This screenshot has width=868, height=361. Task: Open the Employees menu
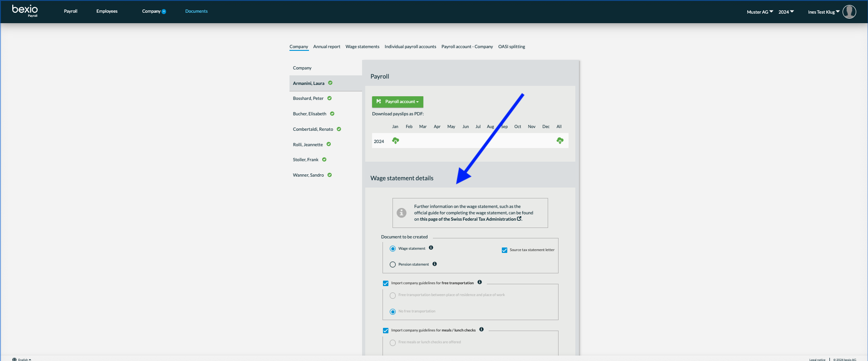pos(107,11)
